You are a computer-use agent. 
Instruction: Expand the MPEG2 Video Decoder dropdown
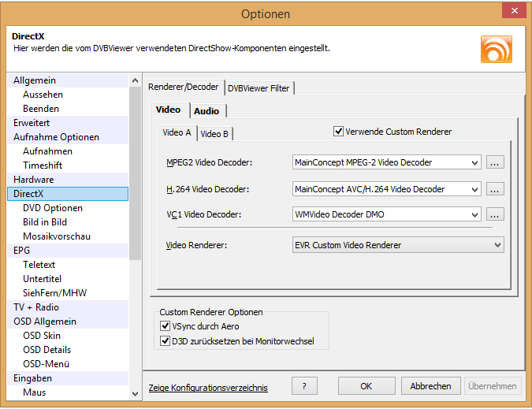point(474,162)
